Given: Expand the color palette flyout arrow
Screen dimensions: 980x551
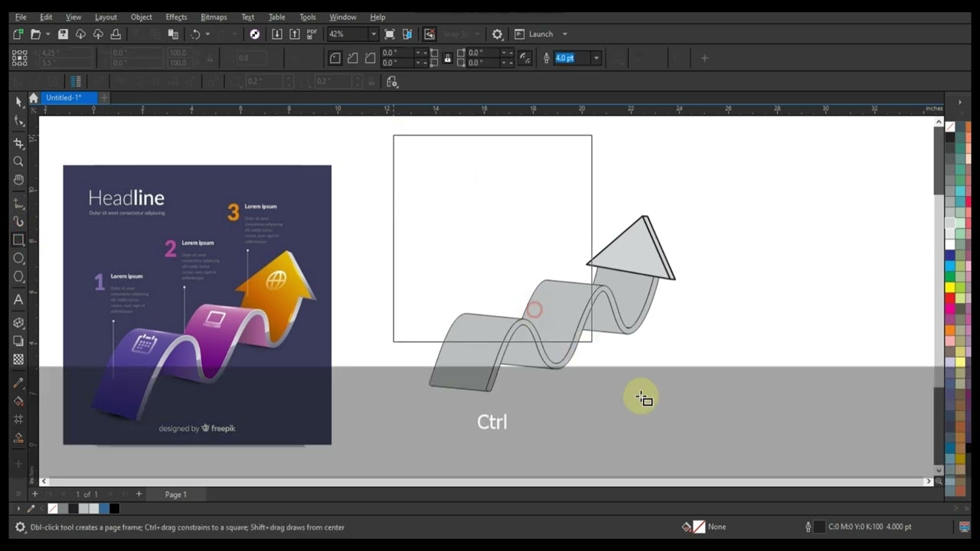Looking at the screenshot, I should (960, 102).
